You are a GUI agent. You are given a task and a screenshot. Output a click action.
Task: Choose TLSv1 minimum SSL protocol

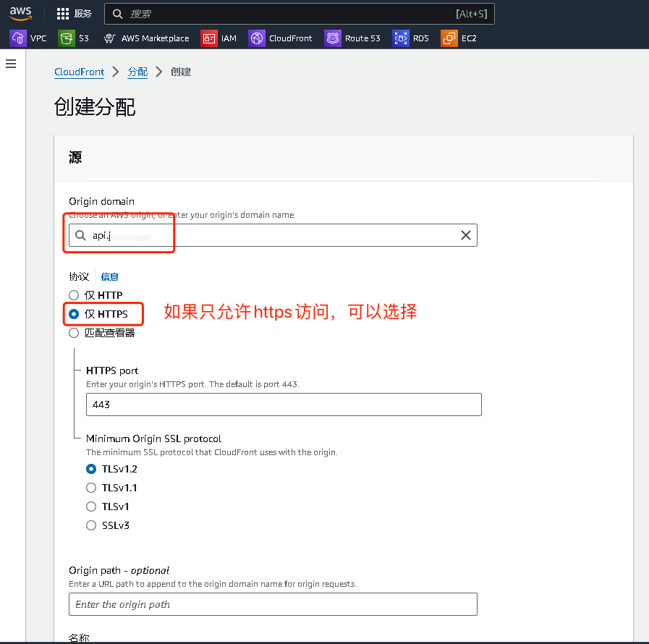[x=91, y=507]
